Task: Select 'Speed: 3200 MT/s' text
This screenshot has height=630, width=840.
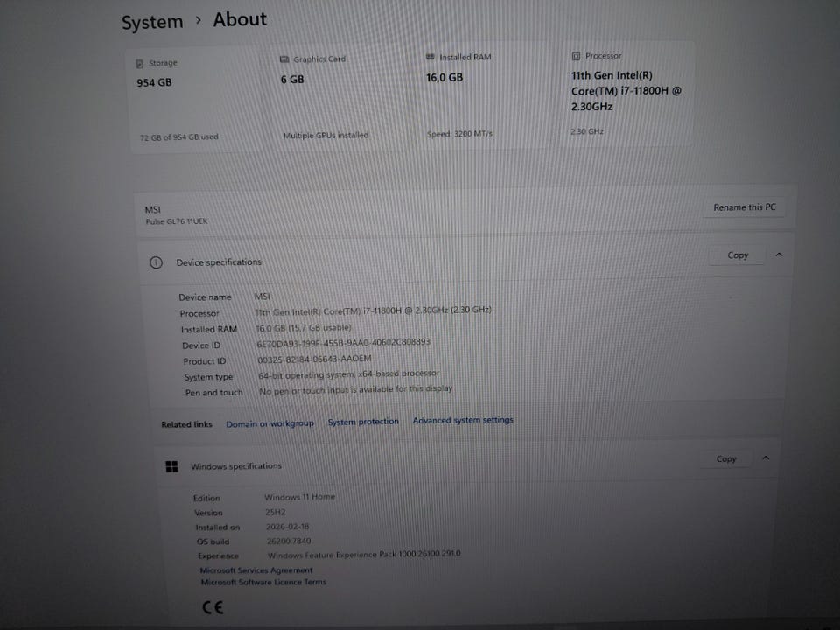Action: point(459,133)
